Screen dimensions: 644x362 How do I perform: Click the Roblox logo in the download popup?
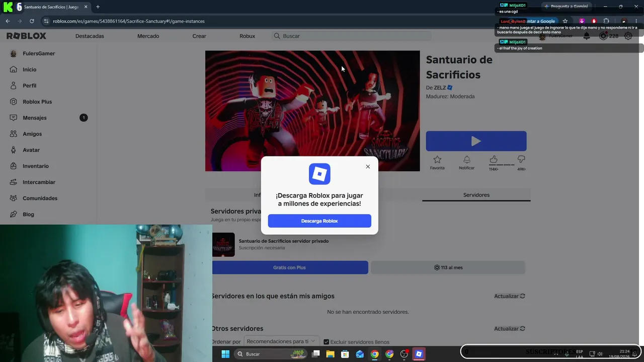click(x=319, y=174)
